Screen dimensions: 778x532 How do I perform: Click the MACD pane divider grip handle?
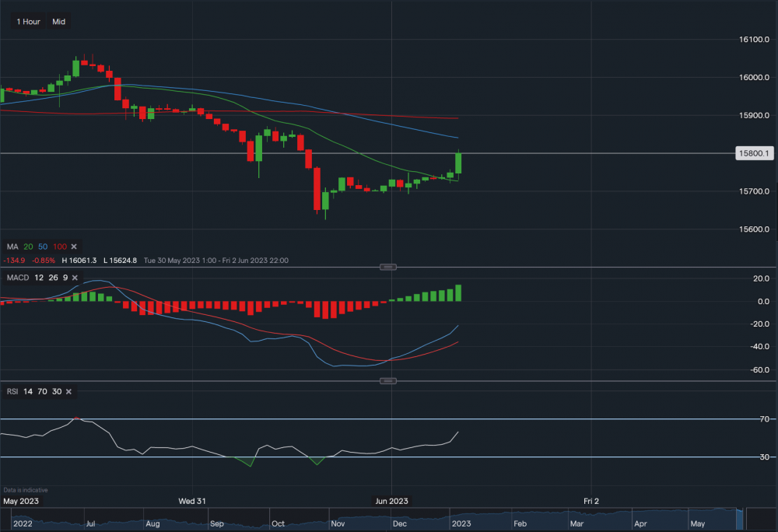[x=388, y=267]
